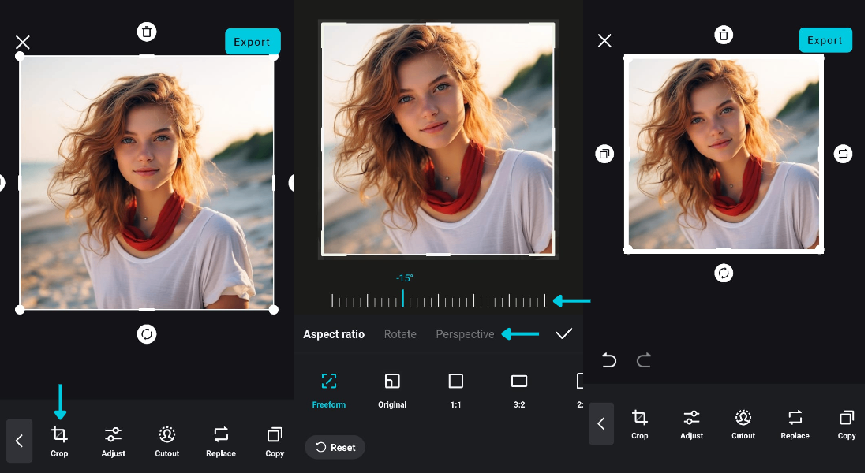The height and width of the screenshot is (473, 868).
Task: Close the left panel editor with X
Action: coord(23,42)
